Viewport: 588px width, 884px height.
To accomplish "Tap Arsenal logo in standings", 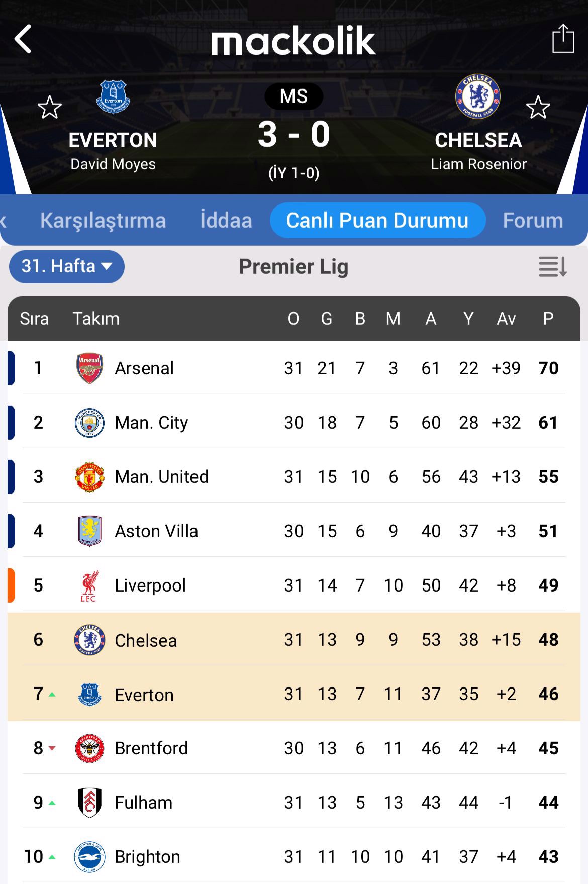I will pos(89,368).
